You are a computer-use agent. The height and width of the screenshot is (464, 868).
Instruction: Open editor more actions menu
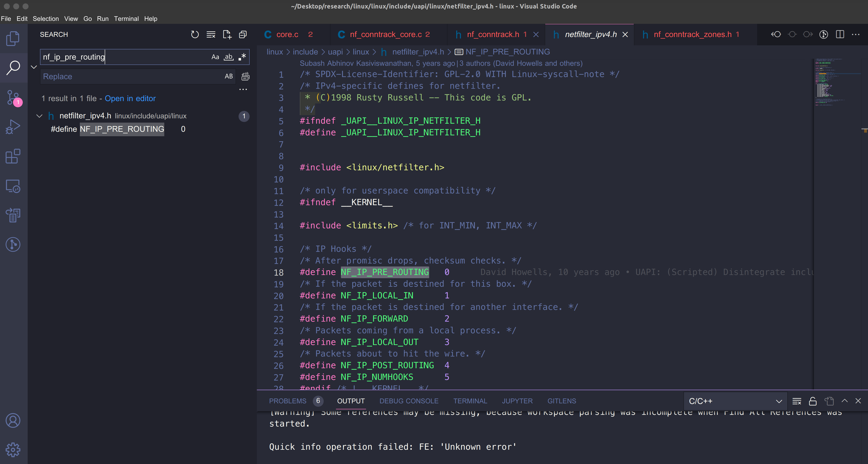[x=855, y=34]
